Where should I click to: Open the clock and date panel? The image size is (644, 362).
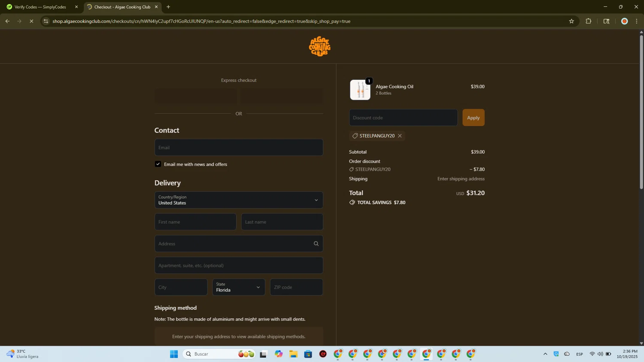pyautogui.click(x=627, y=354)
